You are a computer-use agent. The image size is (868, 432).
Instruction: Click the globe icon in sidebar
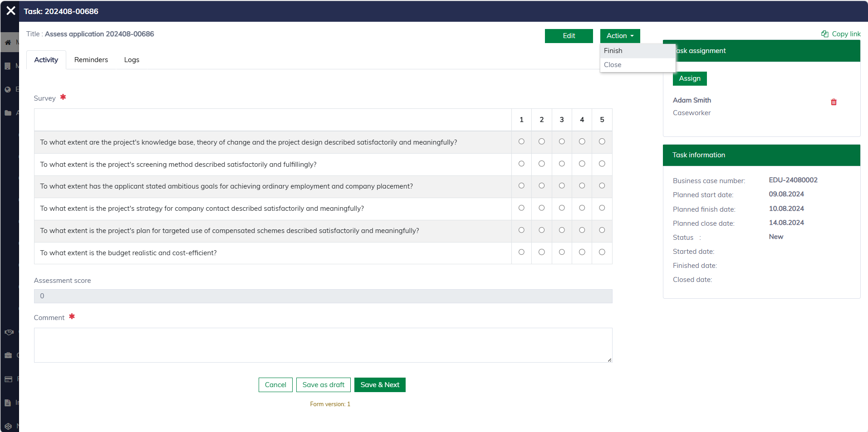pos(8,89)
